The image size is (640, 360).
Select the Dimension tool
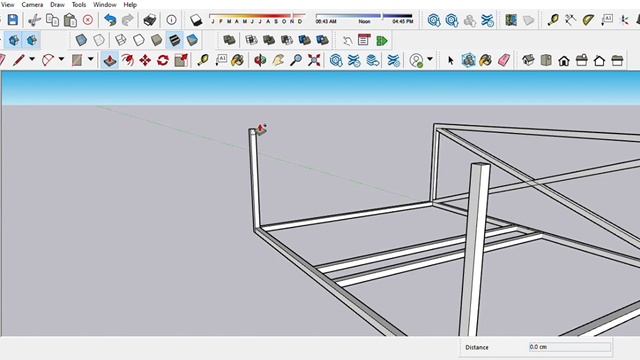(x=570, y=20)
